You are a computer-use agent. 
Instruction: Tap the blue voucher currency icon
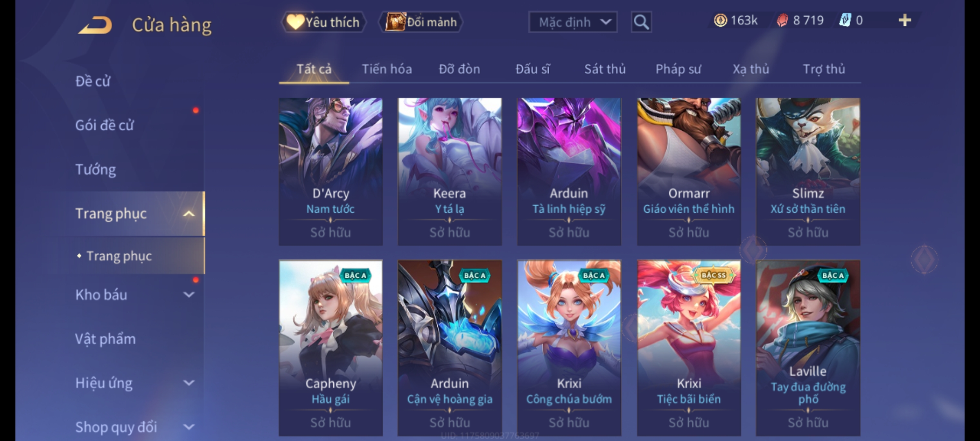(x=845, y=20)
